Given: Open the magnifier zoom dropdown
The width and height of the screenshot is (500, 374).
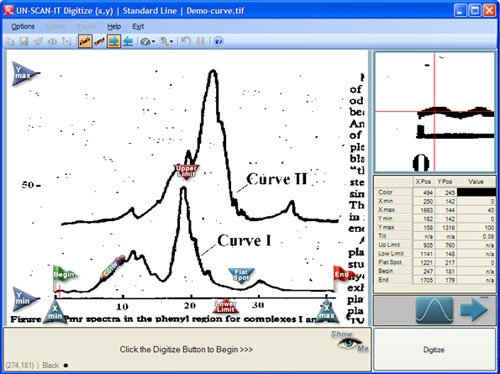Looking at the screenshot, I should (x=166, y=42).
